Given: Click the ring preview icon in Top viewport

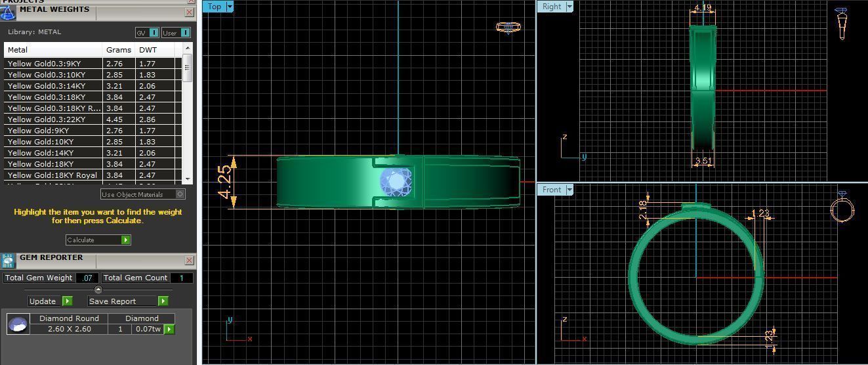Looking at the screenshot, I should coord(508,28).
